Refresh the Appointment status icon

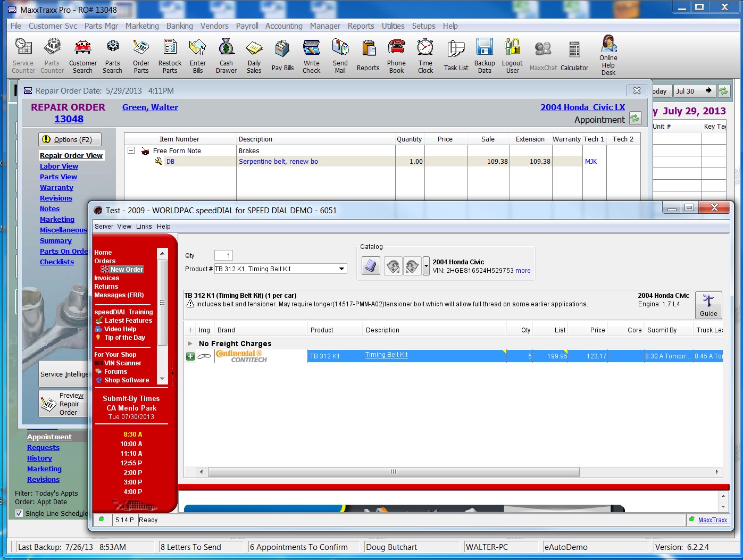pyautogui.click(x=636, y=118)
